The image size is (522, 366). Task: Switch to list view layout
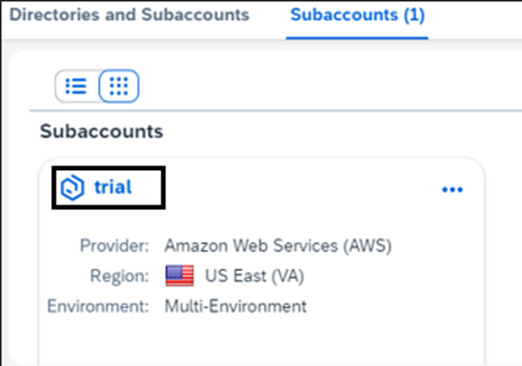76,86
